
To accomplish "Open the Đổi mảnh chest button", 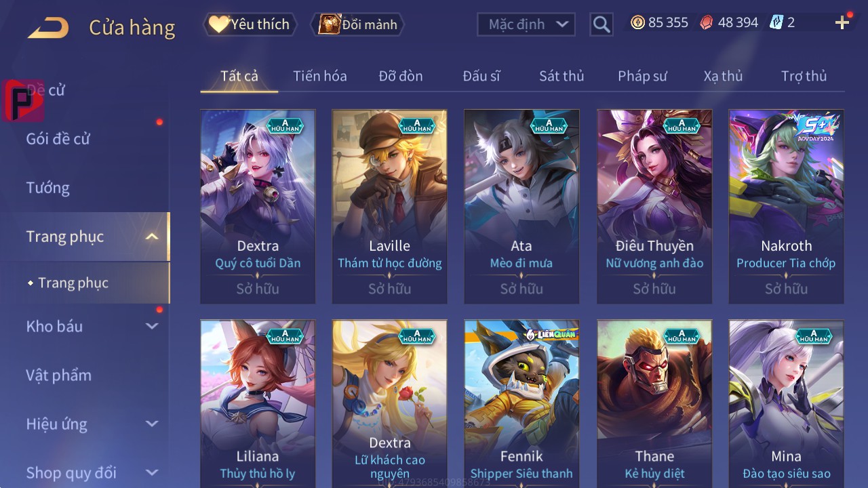I will click(x=357, y=24).
